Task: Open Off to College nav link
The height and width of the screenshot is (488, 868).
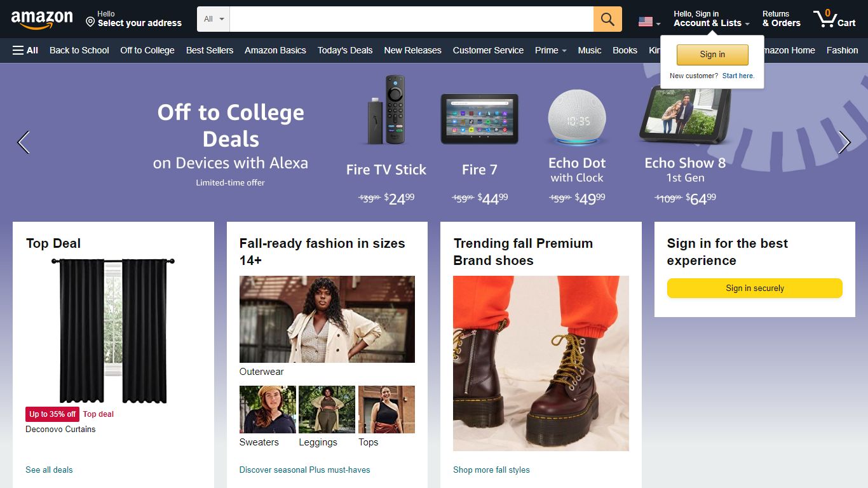Action: pos(147,50)
